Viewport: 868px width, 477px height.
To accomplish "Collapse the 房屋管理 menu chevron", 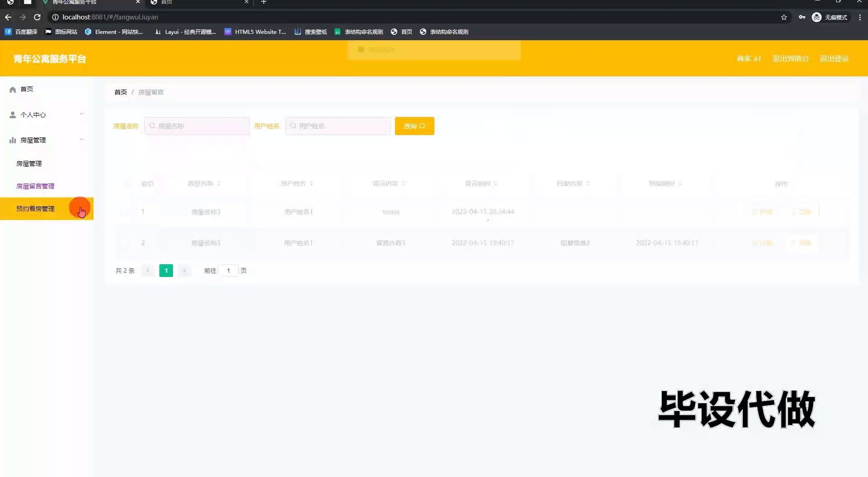I will 82,140.
